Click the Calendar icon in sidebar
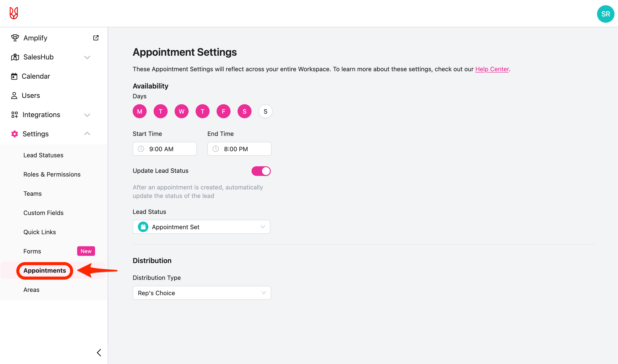Screen dimensions: 618x364 [14, 76]
